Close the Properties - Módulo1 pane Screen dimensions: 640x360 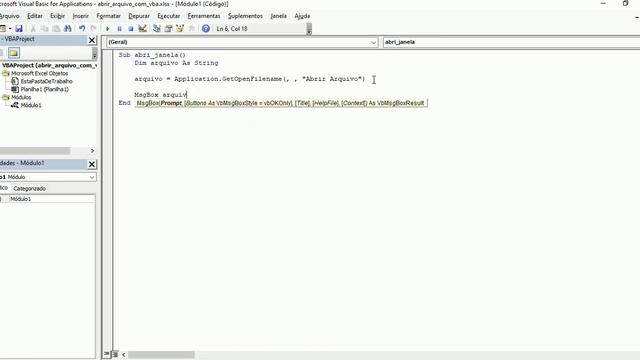pyautogui.click(x=92, y=164)
